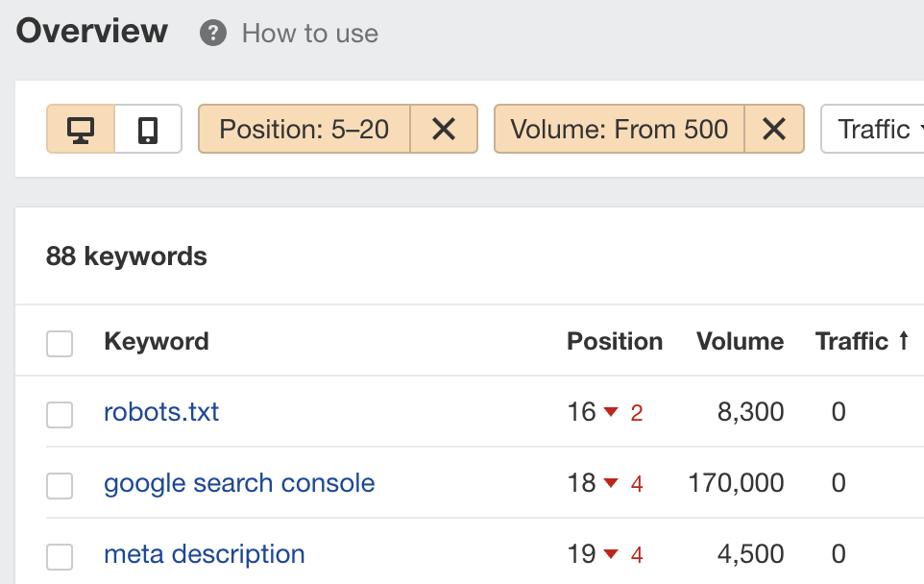Open the Position: 5–20 filter to edit range
924x584 pixels.
pos(303,129)
